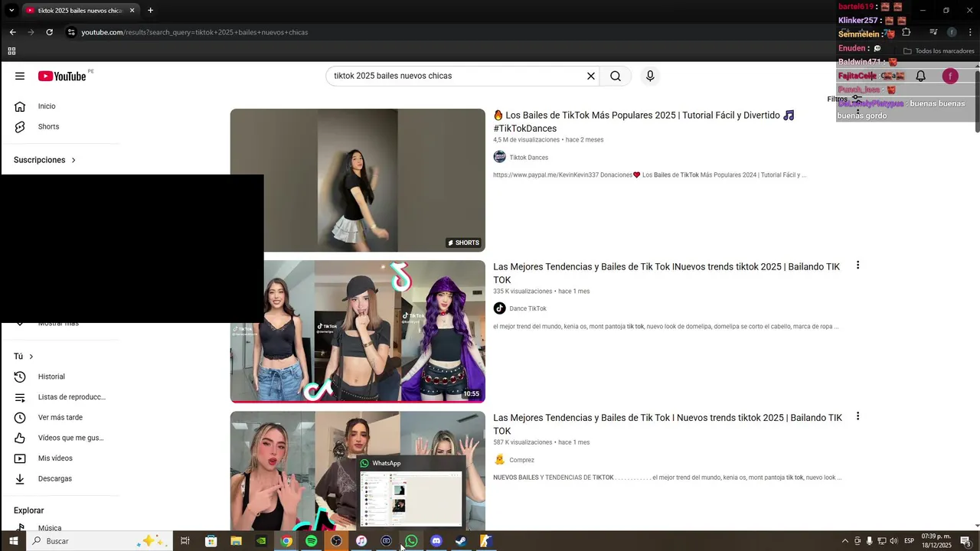The height and width of the screenshot is (551, 980).
Task: Click Dance TikTok channel avatar
Action: (500, 308)
